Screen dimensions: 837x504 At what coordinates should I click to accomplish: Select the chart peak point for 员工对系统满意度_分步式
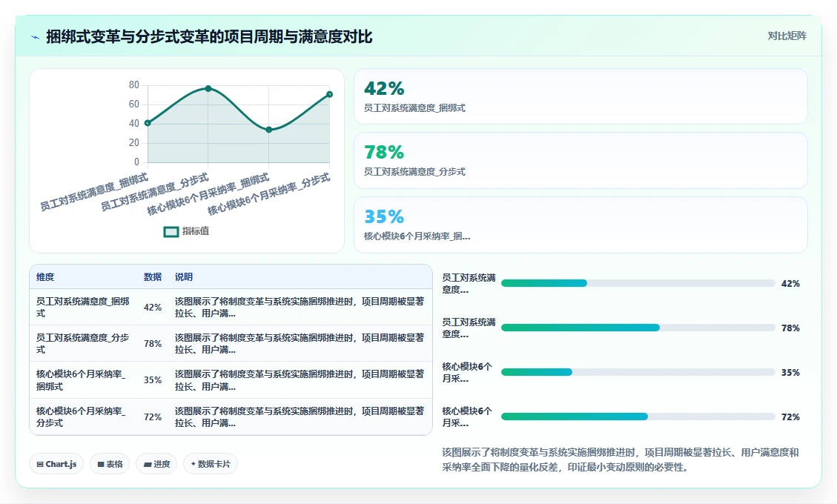pos(208,89)
